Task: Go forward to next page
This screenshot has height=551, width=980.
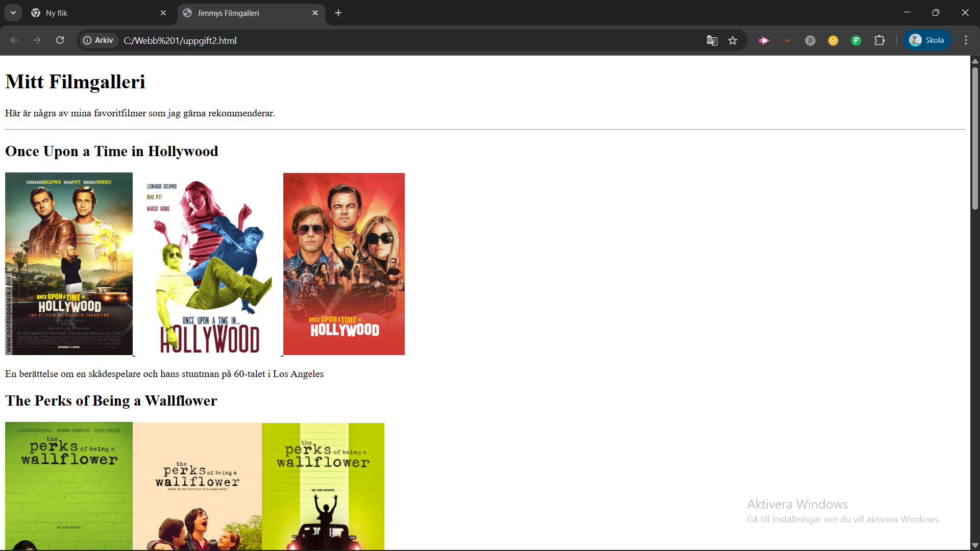Action: tap(37, 40)
